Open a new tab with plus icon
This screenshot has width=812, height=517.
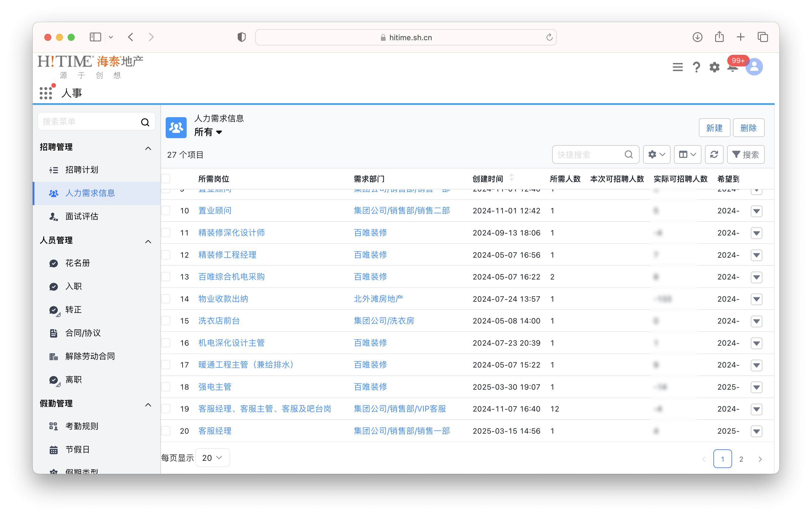tap(741, 37)
